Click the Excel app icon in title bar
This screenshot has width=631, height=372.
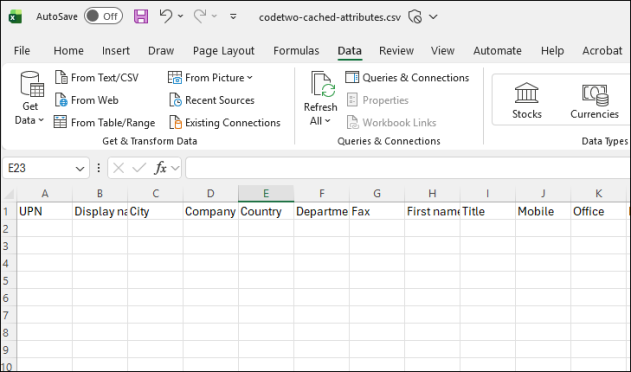[x=15, y=17]
